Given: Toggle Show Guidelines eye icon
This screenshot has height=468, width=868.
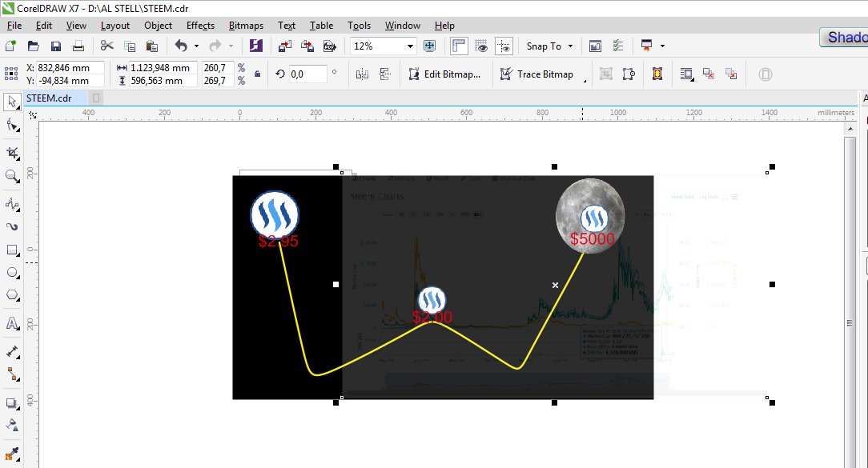Looking at the screenshot, I should [504, 46].
